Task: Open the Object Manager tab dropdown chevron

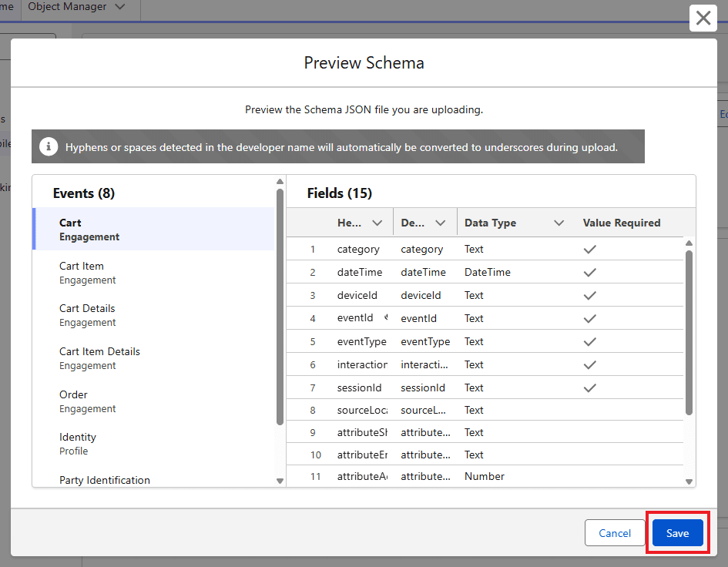Action: pyautogui.click(x=119, y=6)
